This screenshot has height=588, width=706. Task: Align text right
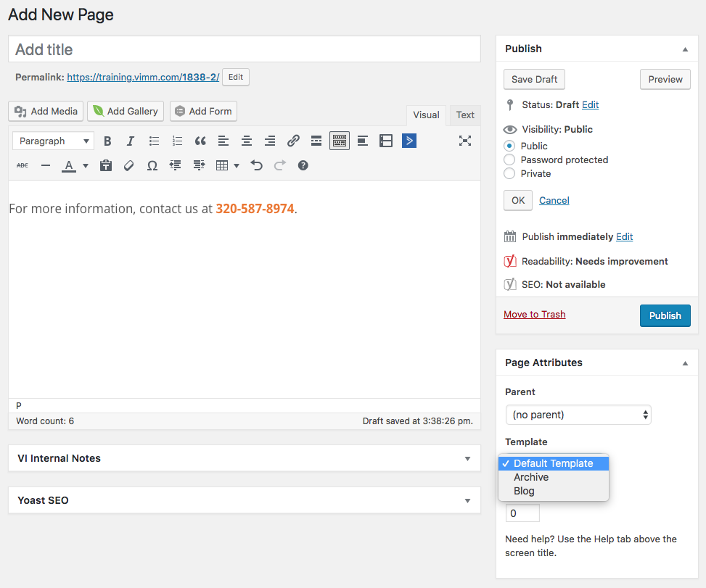(270, 141)
